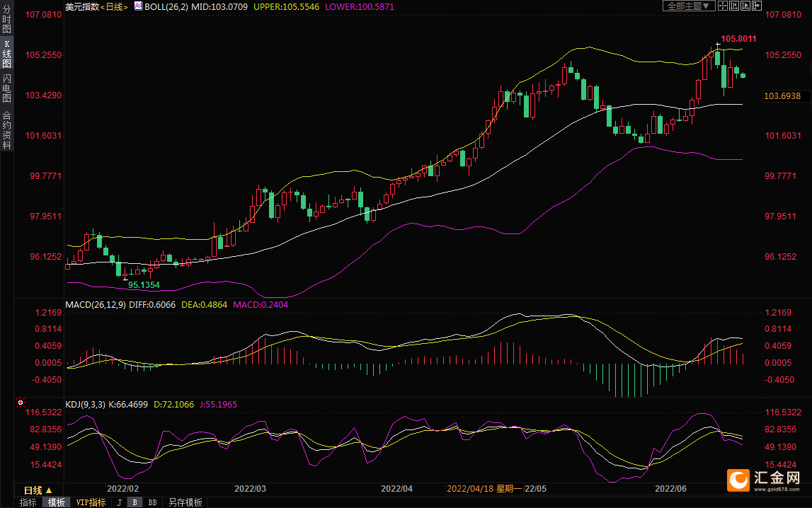Open the 全部主题 theme dropdown
Image resolution: width=812 pixels, height=508 pixels.
(689, 6)
